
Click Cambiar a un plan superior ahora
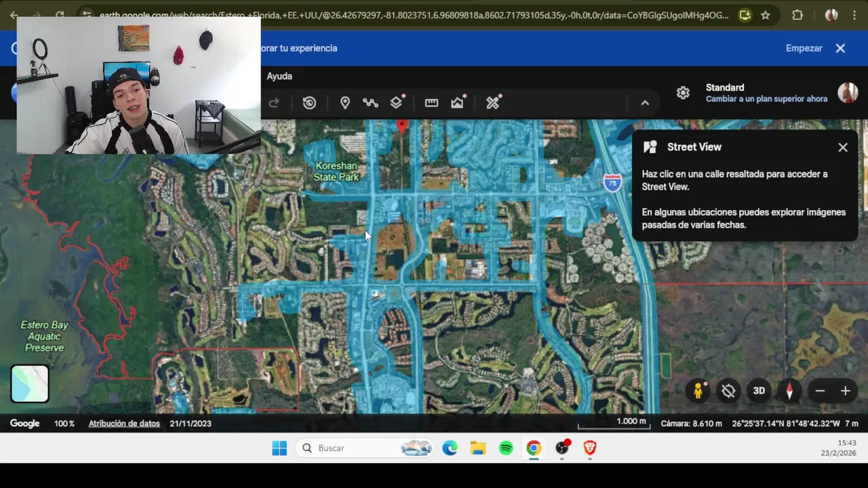766,99
